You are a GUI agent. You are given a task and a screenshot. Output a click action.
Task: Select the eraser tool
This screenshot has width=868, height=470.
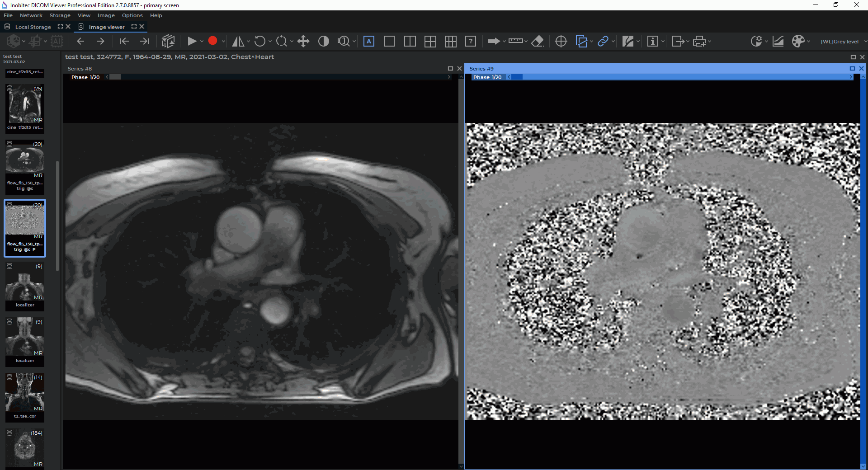[x=538, y=41]
